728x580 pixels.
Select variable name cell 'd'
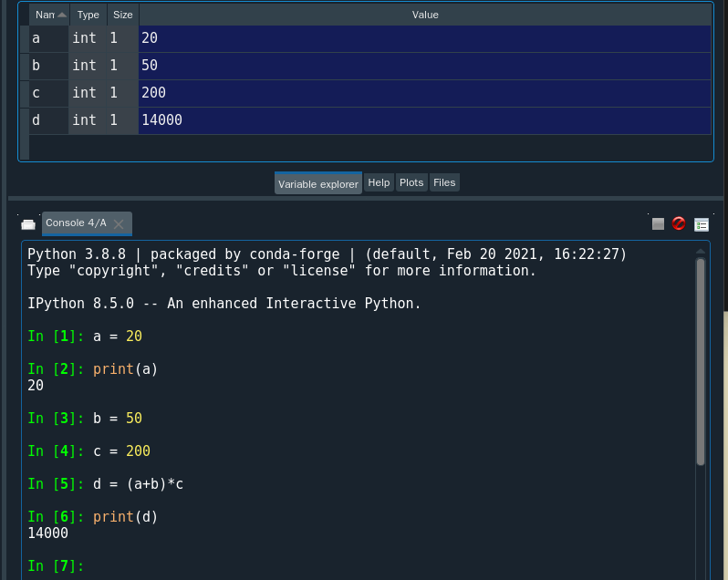click(48, 120)
